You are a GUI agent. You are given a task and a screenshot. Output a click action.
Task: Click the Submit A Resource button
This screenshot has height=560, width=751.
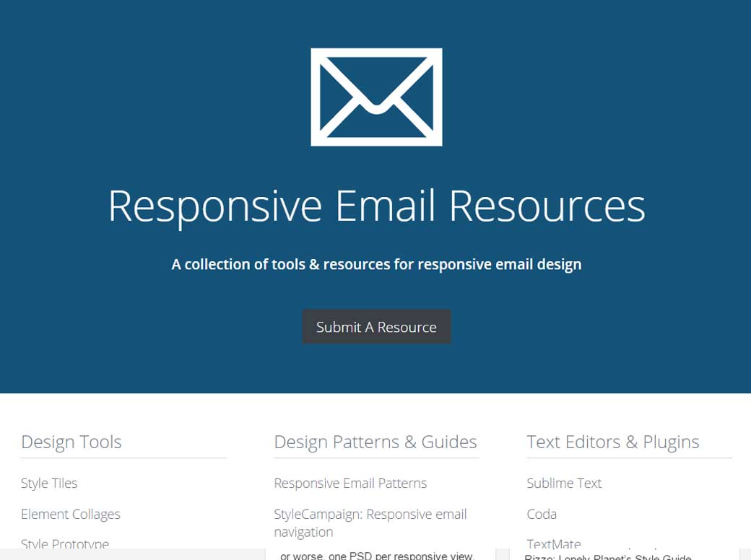pos(376,326)
